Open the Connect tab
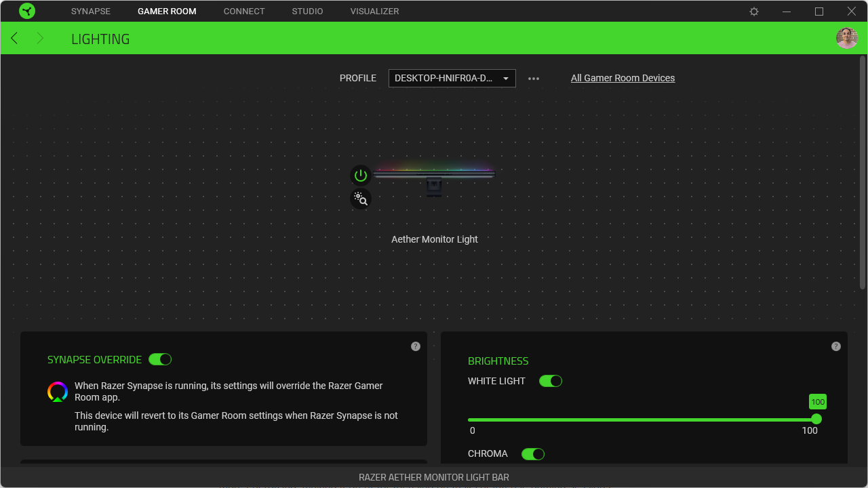868x488 pixels. (x=244, y=12)
